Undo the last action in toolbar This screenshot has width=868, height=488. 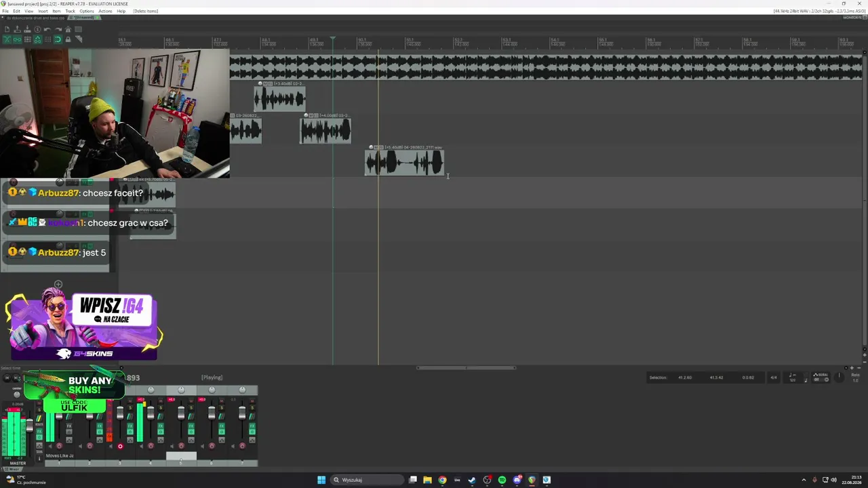coord(47,29)
